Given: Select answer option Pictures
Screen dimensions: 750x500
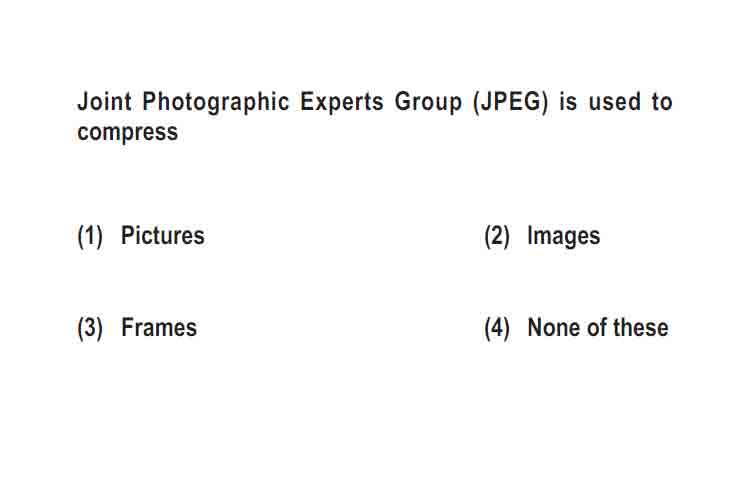Looking at the screenshot, I should pos(163,235).
